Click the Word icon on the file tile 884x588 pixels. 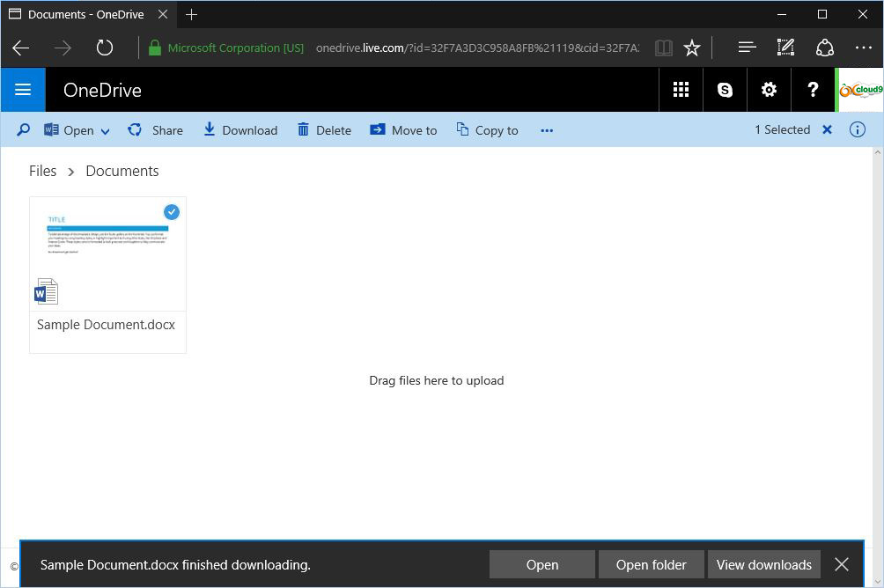pyautogui.click(x=47, y=291)
